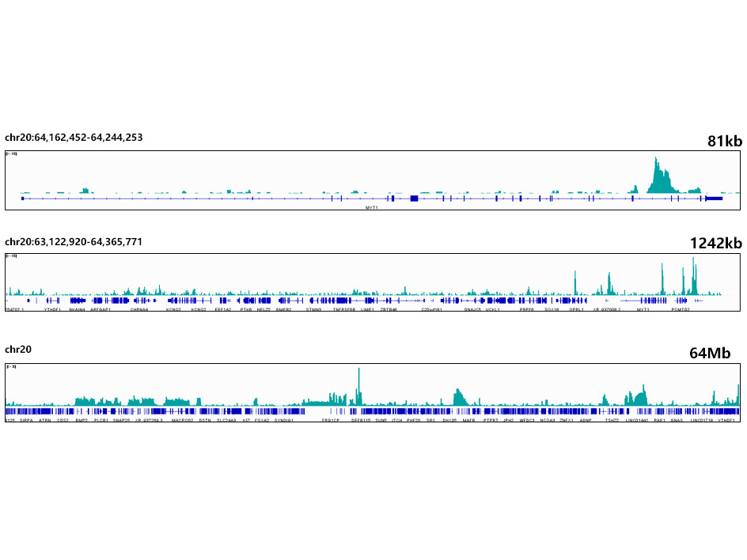Click the 81kb scale label

tap(724, 142)
